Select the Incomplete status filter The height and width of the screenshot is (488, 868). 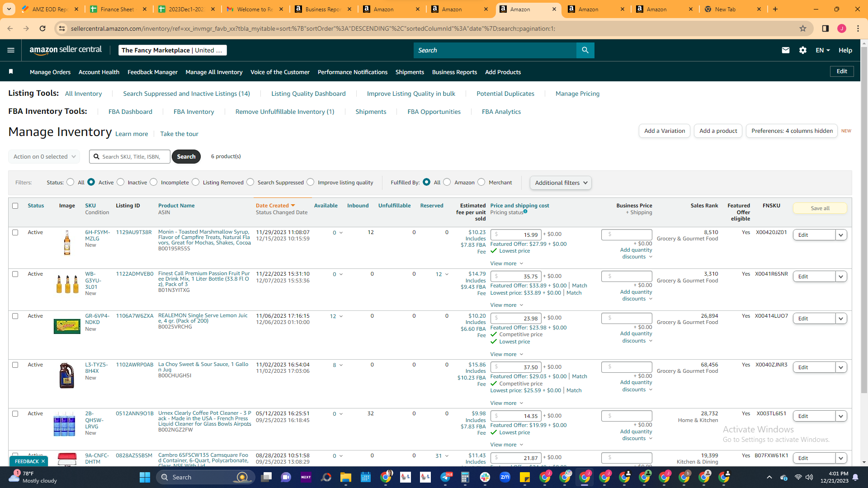tap(154, 182)
